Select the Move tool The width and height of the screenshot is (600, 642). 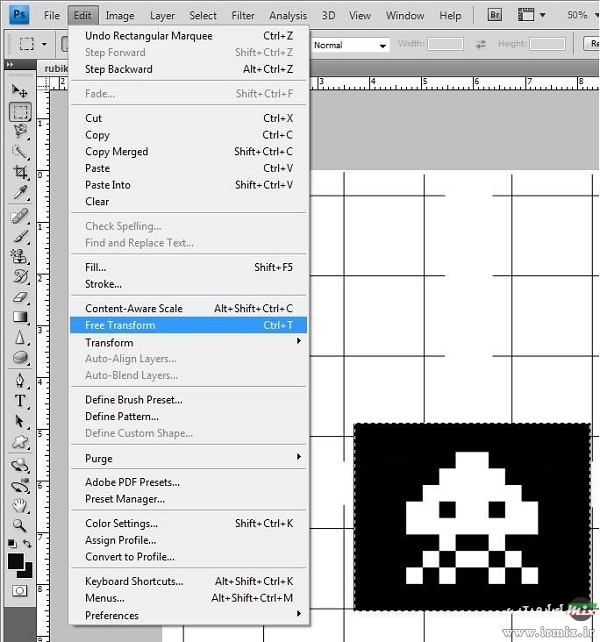[19, 90]
